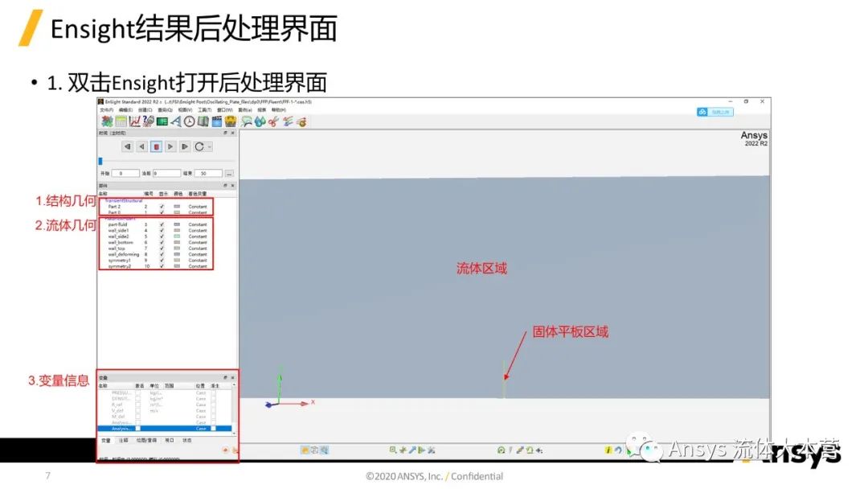Click the current time step field

pyautogui.click(x=166, y=174)
